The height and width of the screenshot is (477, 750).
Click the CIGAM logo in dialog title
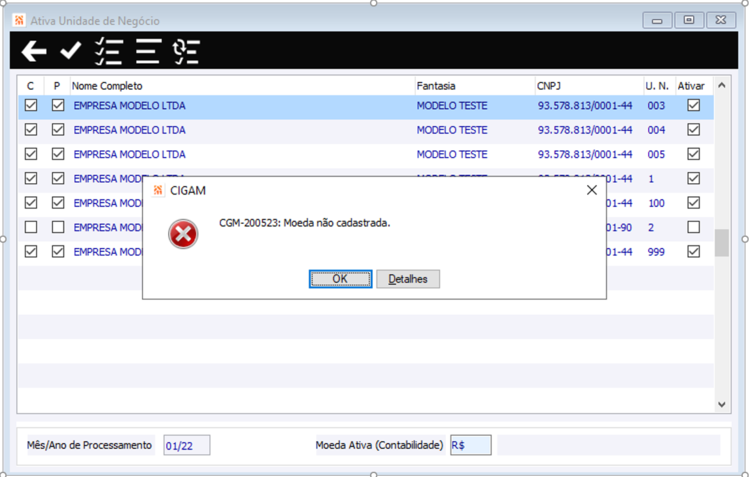[x=158, y=190]
